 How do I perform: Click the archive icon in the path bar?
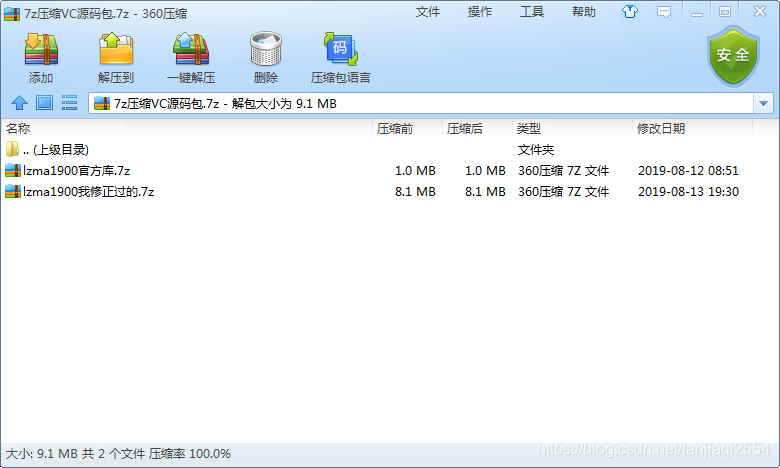tap(102, 103)
